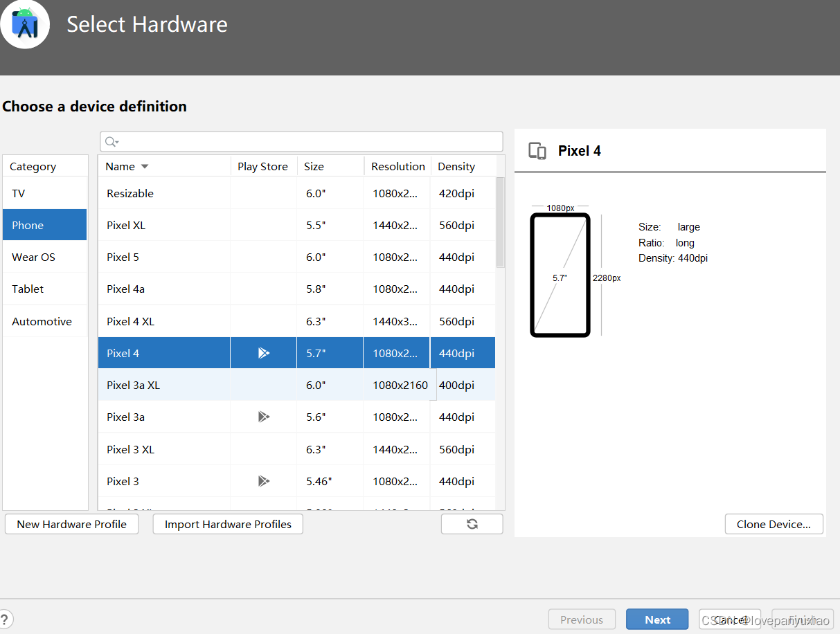Sort by Name column header

(x=165, y=166)
